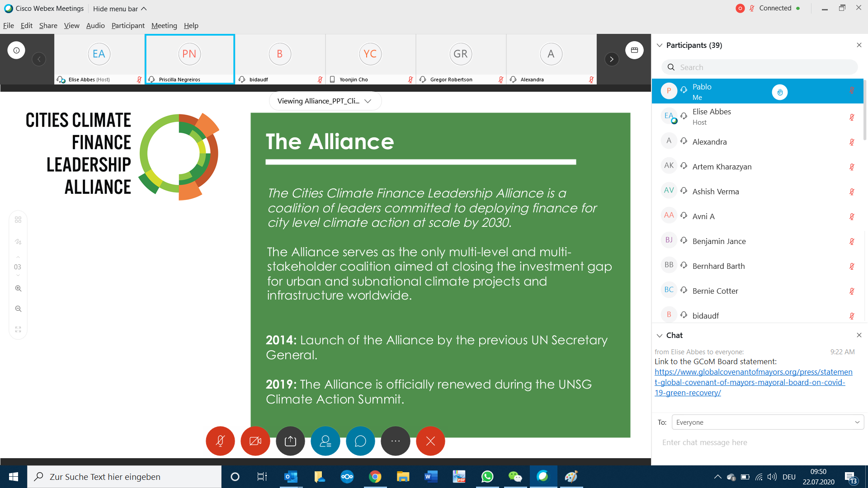Click the zoom in magnifier icon
Viewport: 868px width, 488px height.
coord(18,288)
